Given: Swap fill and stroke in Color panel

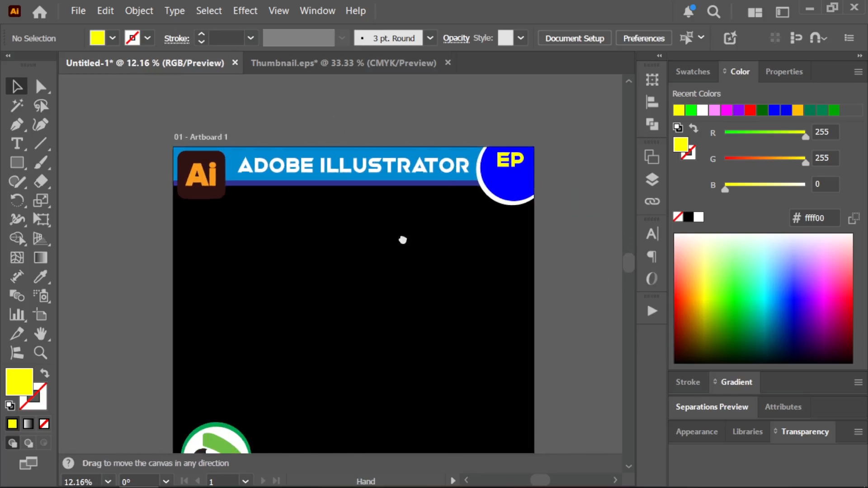Looking at the screenshot, I should 693,128.
